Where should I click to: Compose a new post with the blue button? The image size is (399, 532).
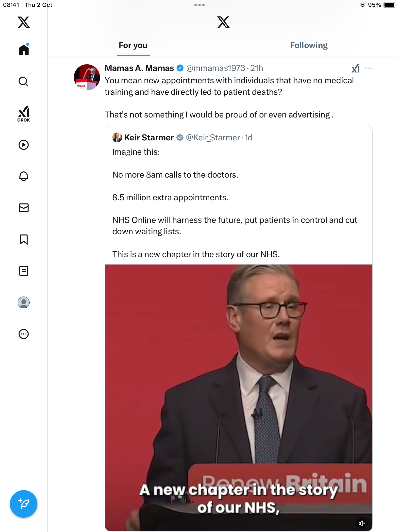point(24,504)
